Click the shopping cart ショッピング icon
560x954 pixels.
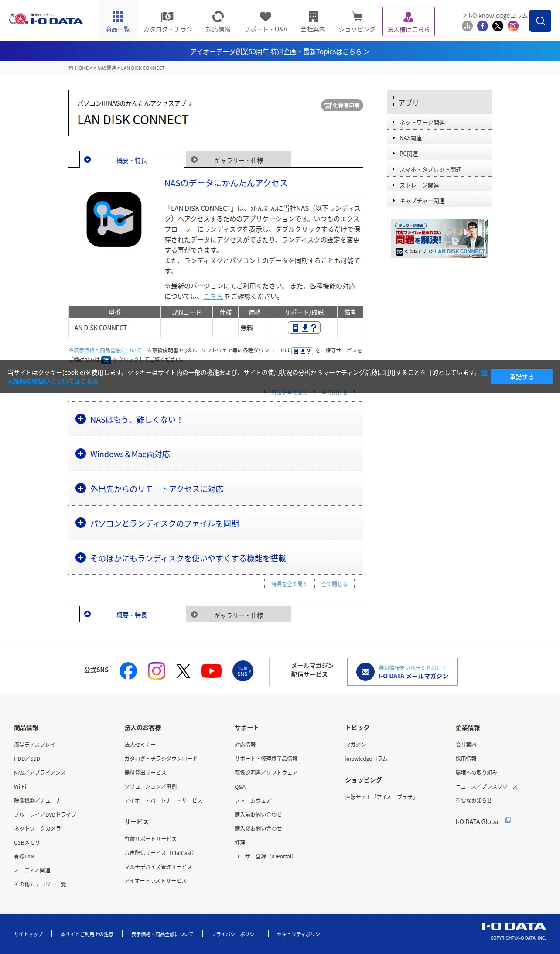[x=357, y=21]
